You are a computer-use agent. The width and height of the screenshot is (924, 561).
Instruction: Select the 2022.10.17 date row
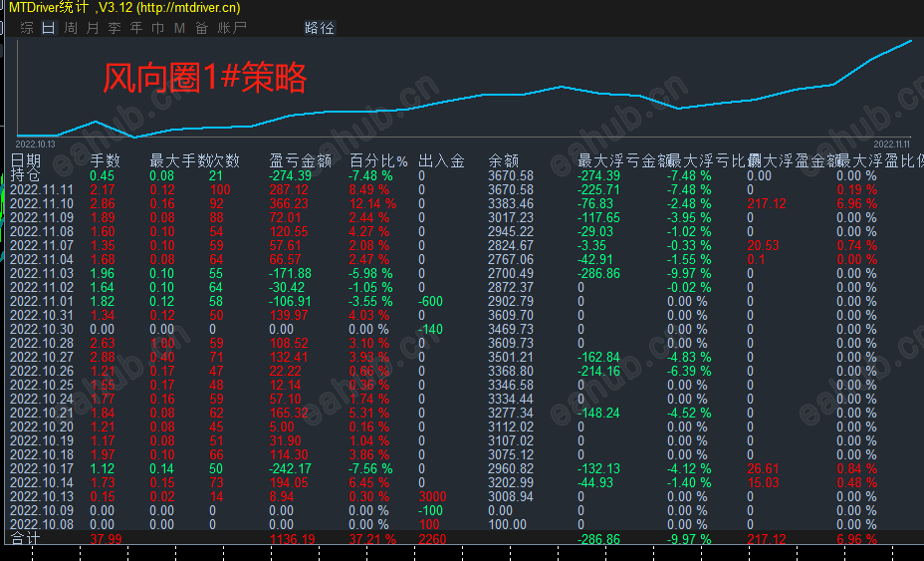coord(42,469)
